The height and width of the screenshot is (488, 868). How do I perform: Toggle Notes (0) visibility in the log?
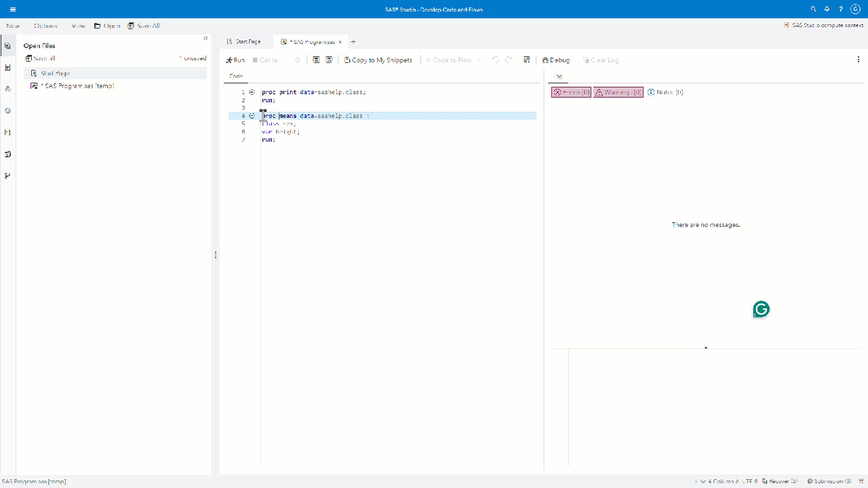(x=665, y=92)
